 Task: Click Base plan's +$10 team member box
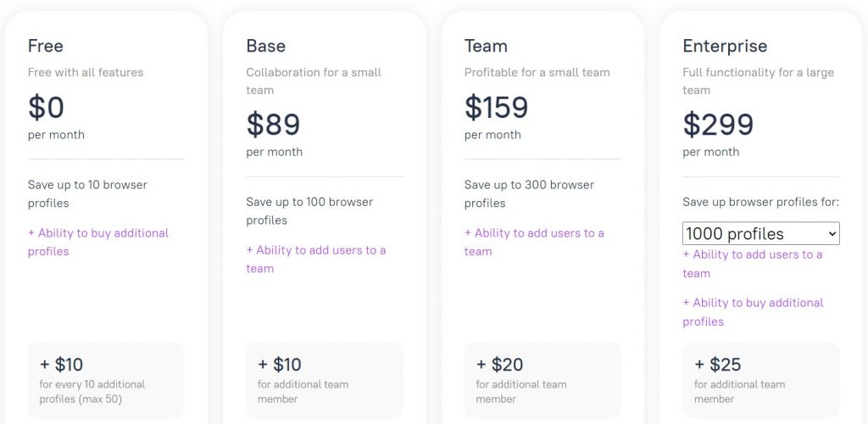click(x=324, y=380)
